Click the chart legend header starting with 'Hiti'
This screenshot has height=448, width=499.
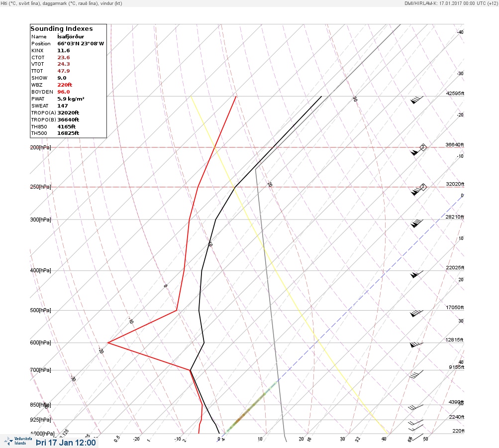pos(61,3)
